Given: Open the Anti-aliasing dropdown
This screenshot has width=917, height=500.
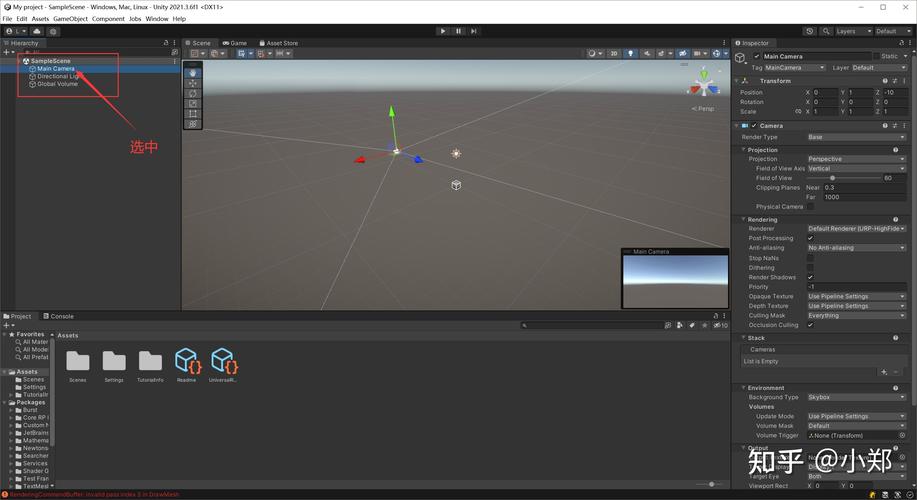Looking at the screenshot, I should click(855, 248).
